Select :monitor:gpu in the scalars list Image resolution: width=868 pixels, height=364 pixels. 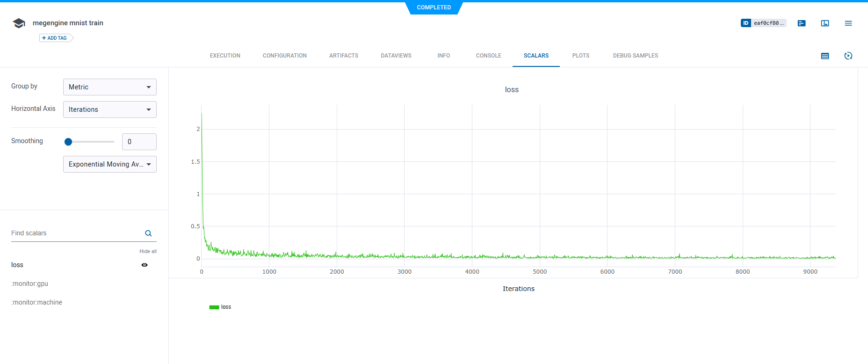coord(30,284)
